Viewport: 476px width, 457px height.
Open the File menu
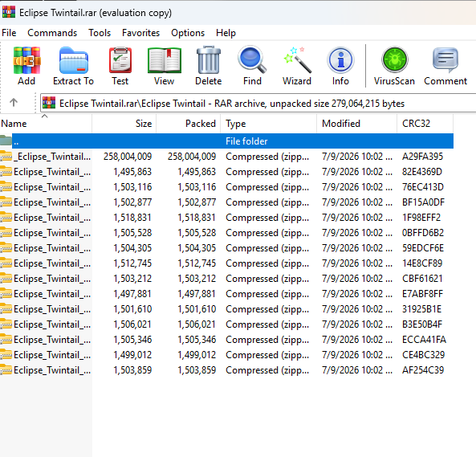click(9, 33)
